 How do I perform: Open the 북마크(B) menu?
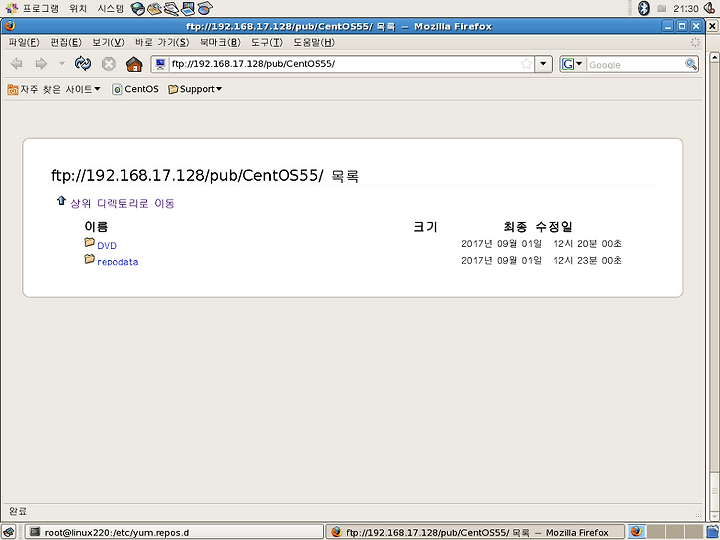coord(220,42)
